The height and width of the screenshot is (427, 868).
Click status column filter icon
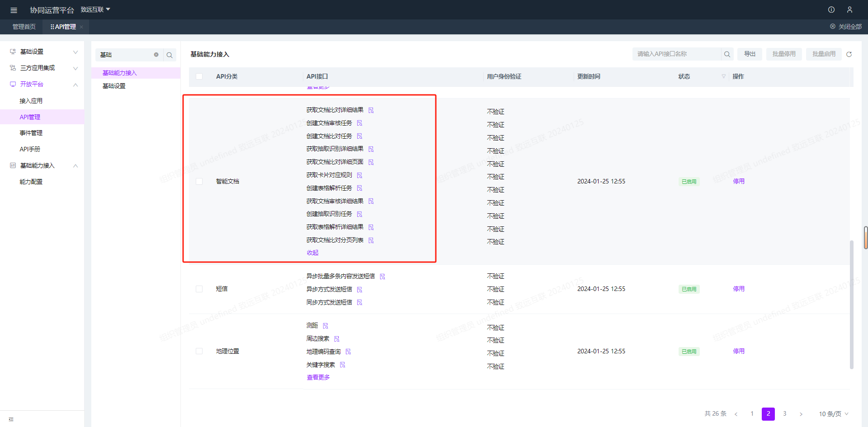coord(723,76)
